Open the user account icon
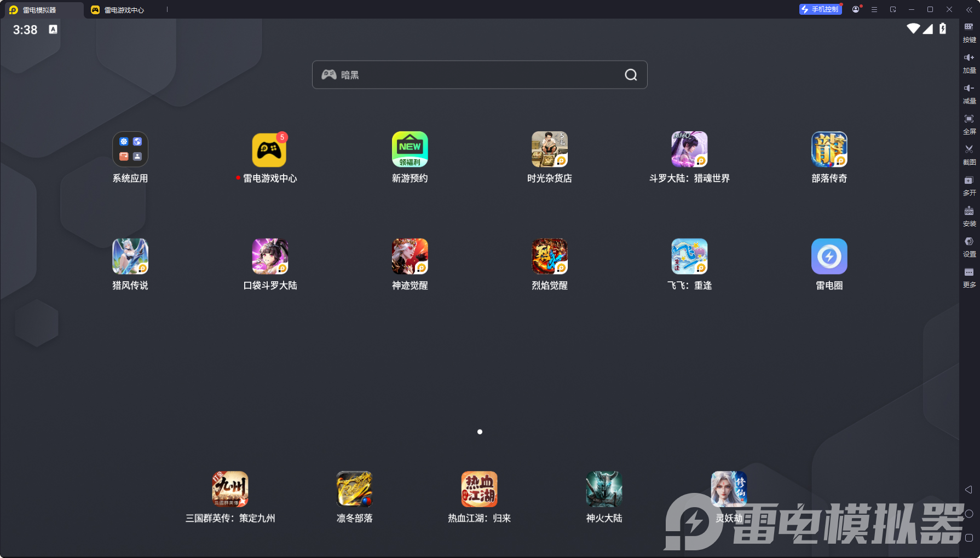Image resolution: width=980 pixels, height=558 pixels. (856, 9)
